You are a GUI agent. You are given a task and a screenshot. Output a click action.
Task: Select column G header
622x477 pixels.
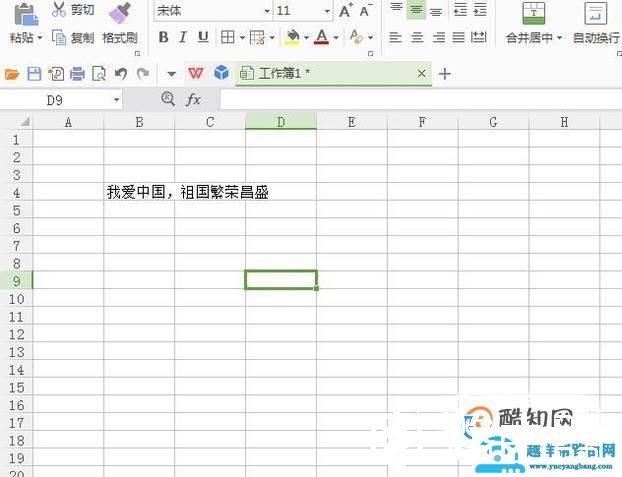tap(493, 122)
